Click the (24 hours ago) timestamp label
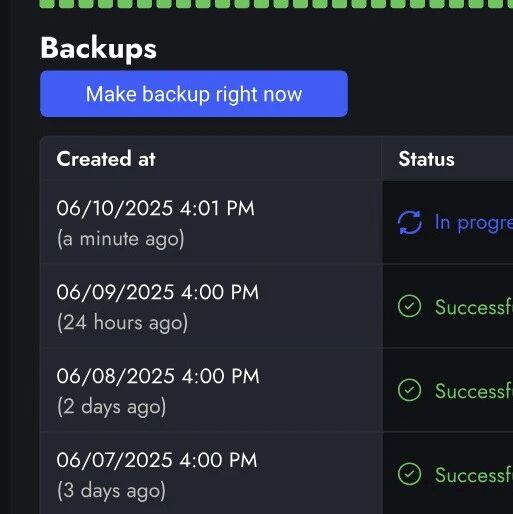 click(123, 323)
